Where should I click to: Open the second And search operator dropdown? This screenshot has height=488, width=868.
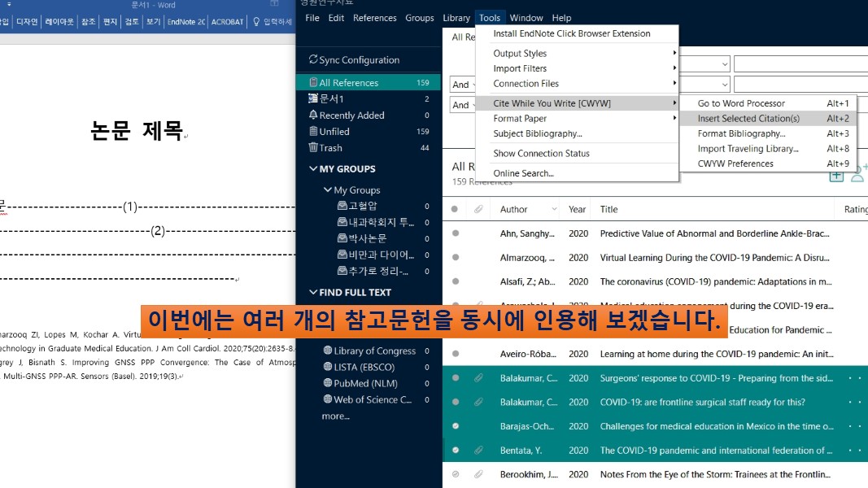coord(463,105)
